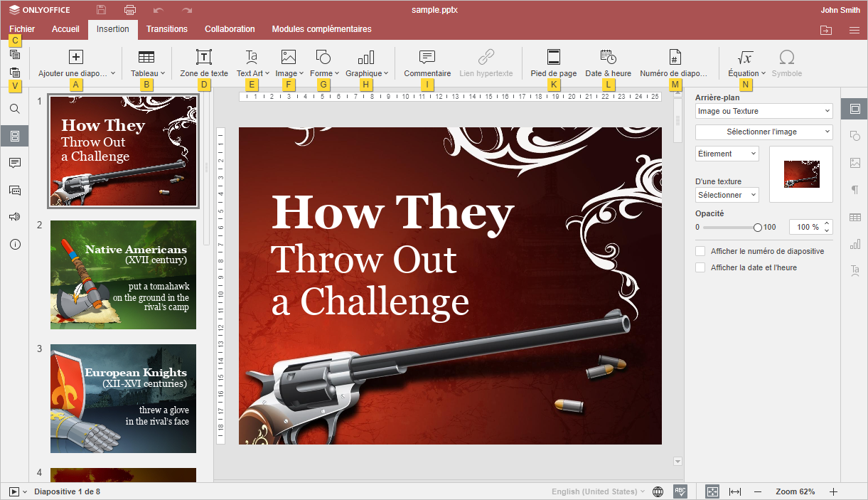
Task: Click the opacity slider handle
Action: tap(757, 228)
